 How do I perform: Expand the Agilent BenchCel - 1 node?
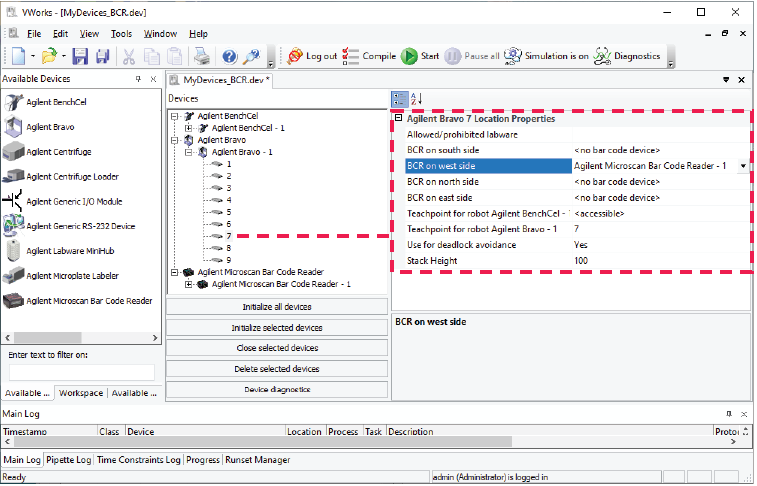pos(189,128)
